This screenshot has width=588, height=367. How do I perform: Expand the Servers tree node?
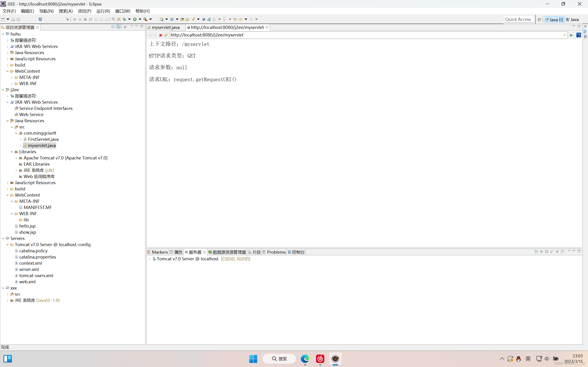click(4, 238)
